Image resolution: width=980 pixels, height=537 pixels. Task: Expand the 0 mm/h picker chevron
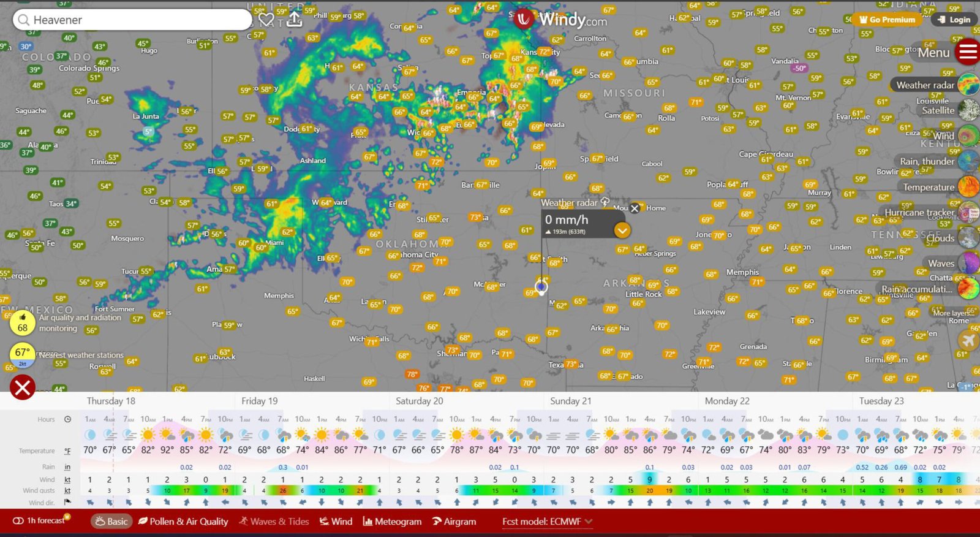click(x=622, y=230)
